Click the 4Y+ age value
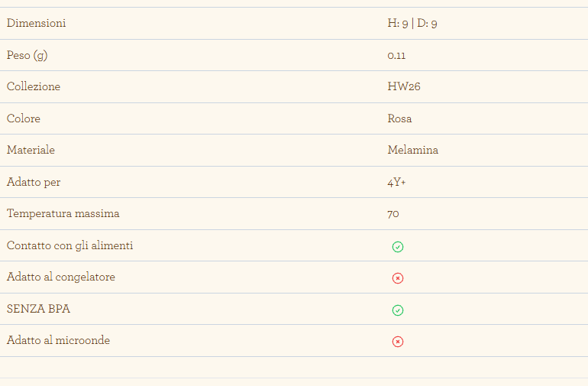This screenshot has width=588, height=386. tap(396, 183)
